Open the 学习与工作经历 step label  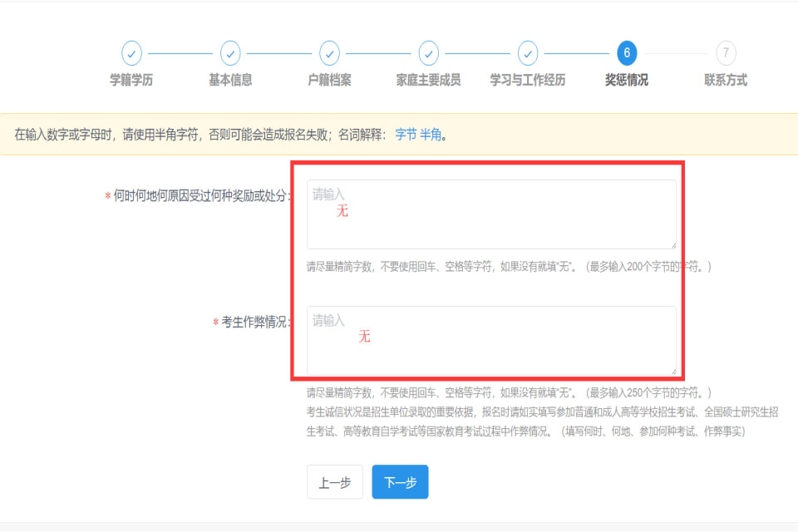click(527, 81)
